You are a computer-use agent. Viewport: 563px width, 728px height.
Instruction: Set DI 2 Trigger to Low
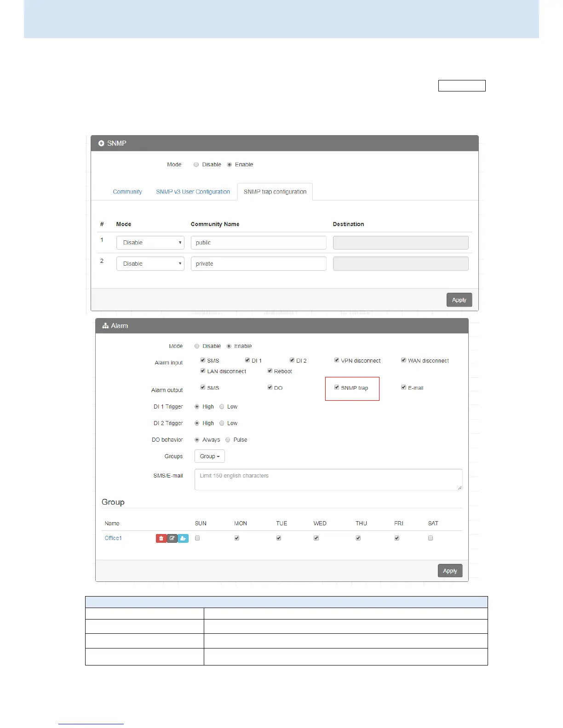(x=222, y=423)
